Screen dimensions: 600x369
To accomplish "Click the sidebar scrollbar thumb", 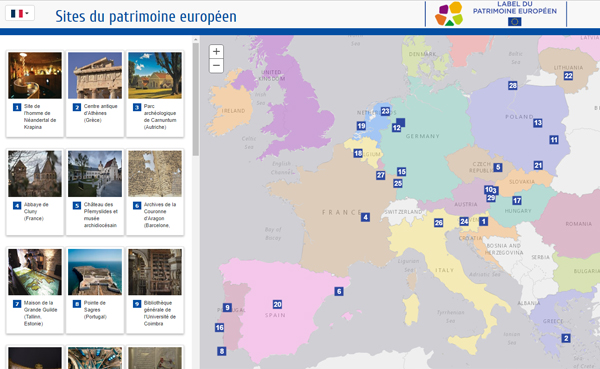I will [x=196, y=100].
